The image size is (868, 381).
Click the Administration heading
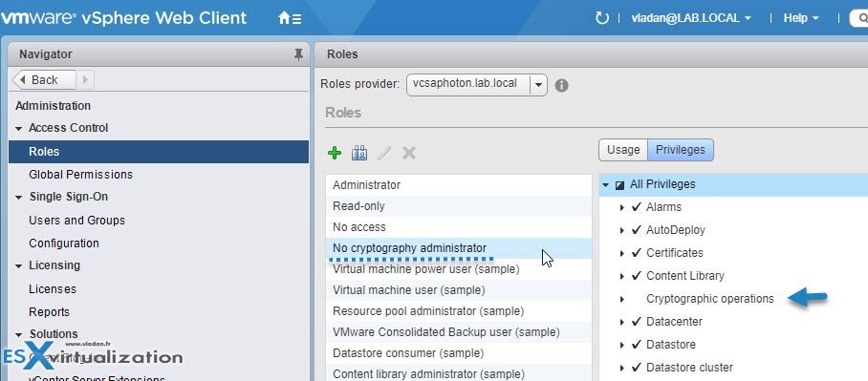54,106
